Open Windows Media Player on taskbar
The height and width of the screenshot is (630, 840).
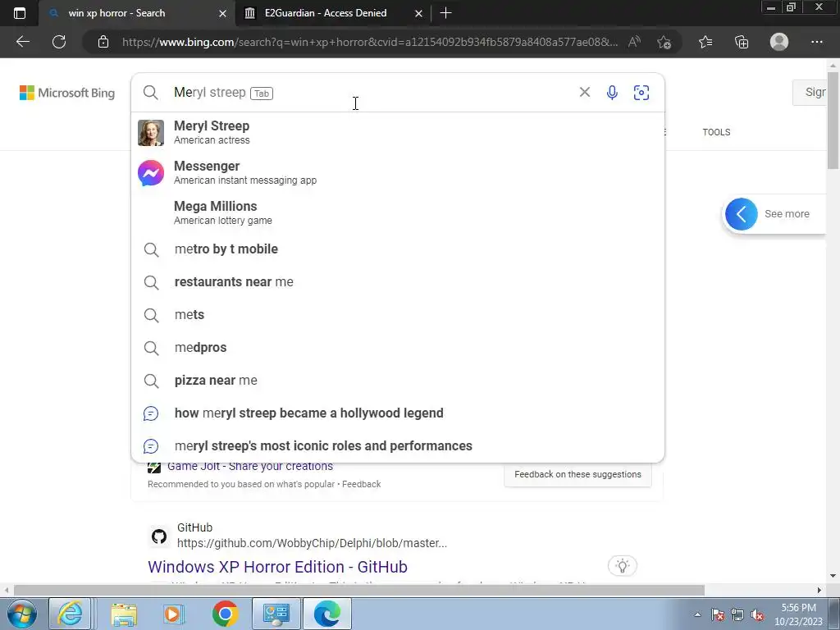[173, 614]
